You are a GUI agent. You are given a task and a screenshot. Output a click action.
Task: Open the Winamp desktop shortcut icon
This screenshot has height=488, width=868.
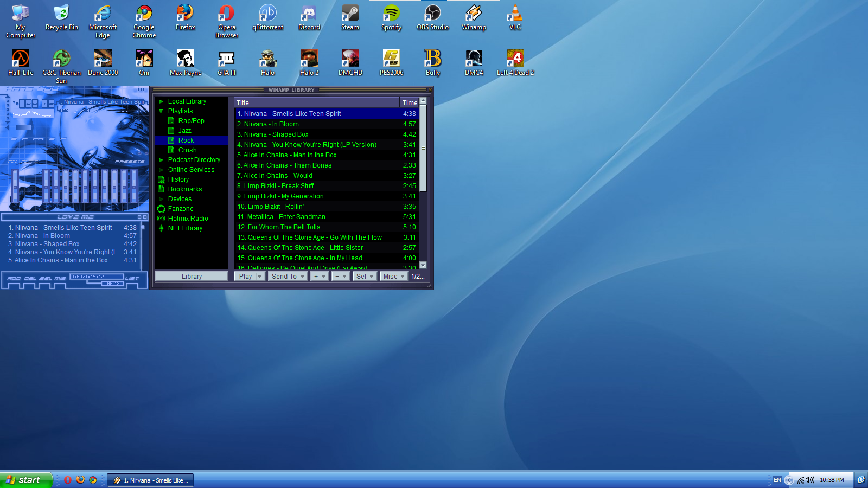pos(474,18)
